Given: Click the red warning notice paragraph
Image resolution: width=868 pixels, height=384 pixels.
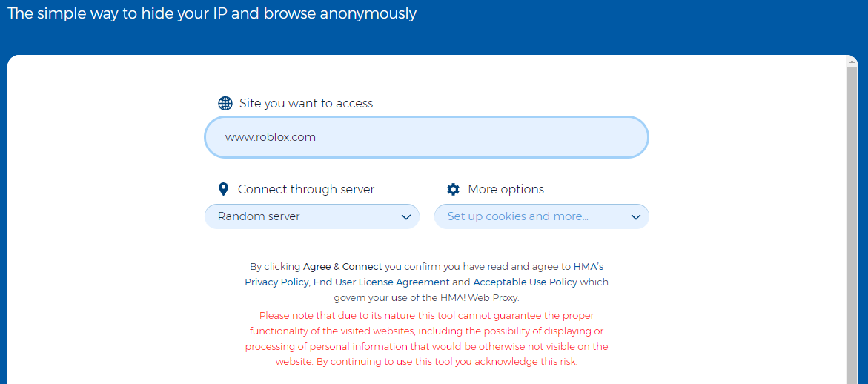Looking at the screenshot, I should (426, 339).
